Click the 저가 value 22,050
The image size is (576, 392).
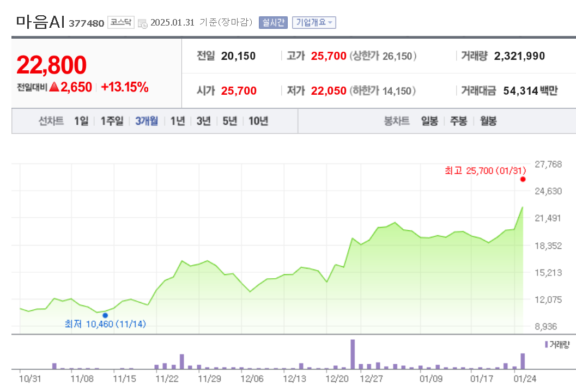(x=329, y=91)
